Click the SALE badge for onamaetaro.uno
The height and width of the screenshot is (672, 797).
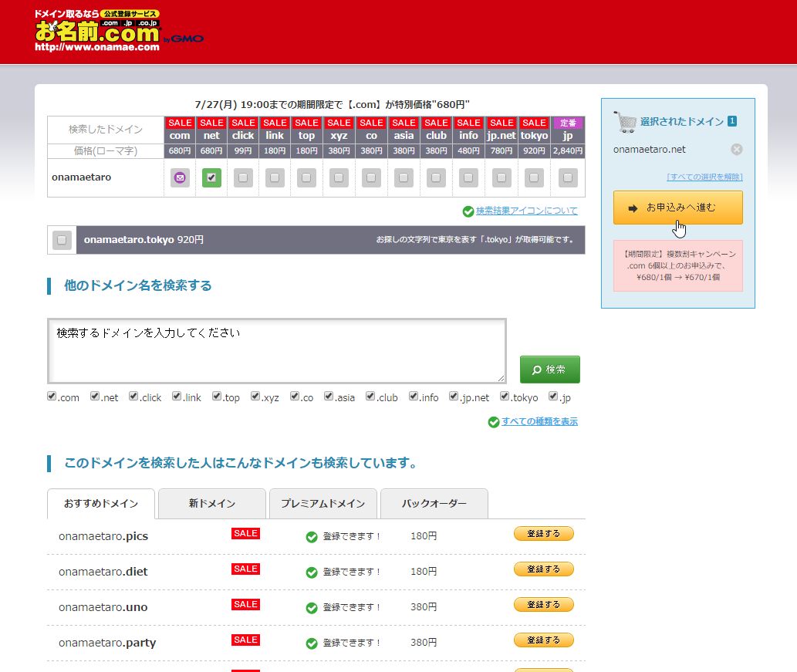click(x=245, y=604)
